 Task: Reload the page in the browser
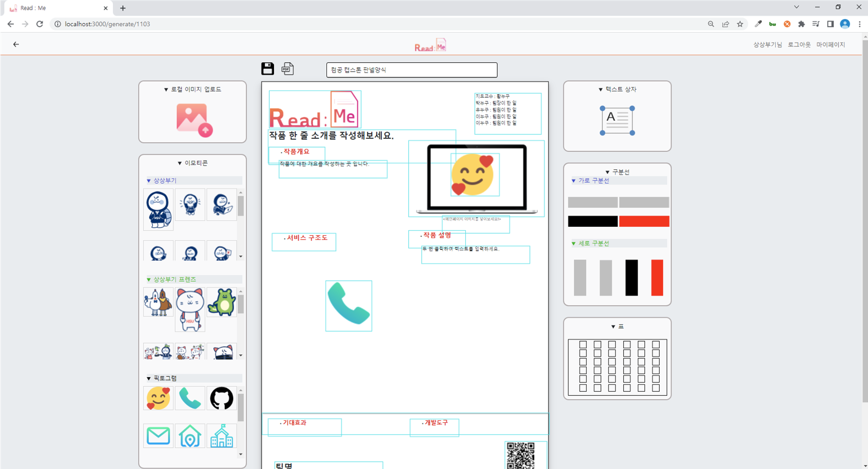(x=40, y=24)
